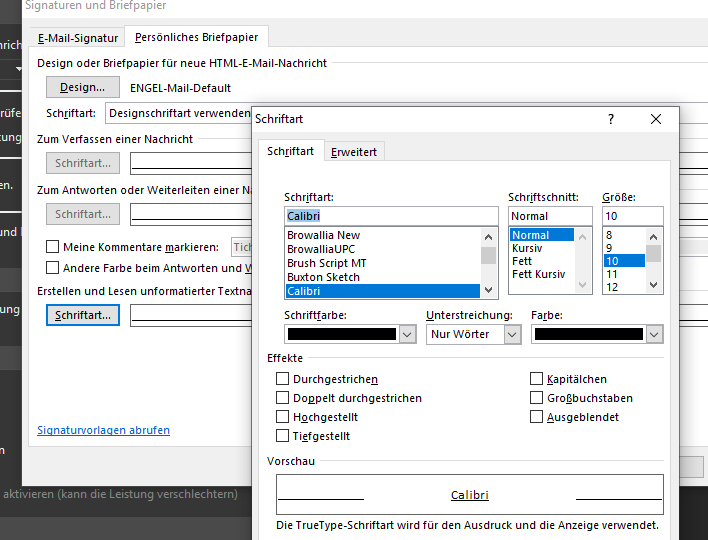
Task: Switch to the E-Mail-Signatur tab
Action: coord(78,38)
